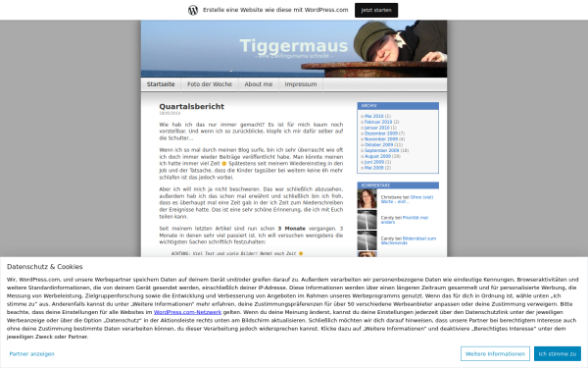Click the Datenschutz & Cookies heading
This screenshot has width=588, height=368.
pyautogui.click(x=45, y=267)
